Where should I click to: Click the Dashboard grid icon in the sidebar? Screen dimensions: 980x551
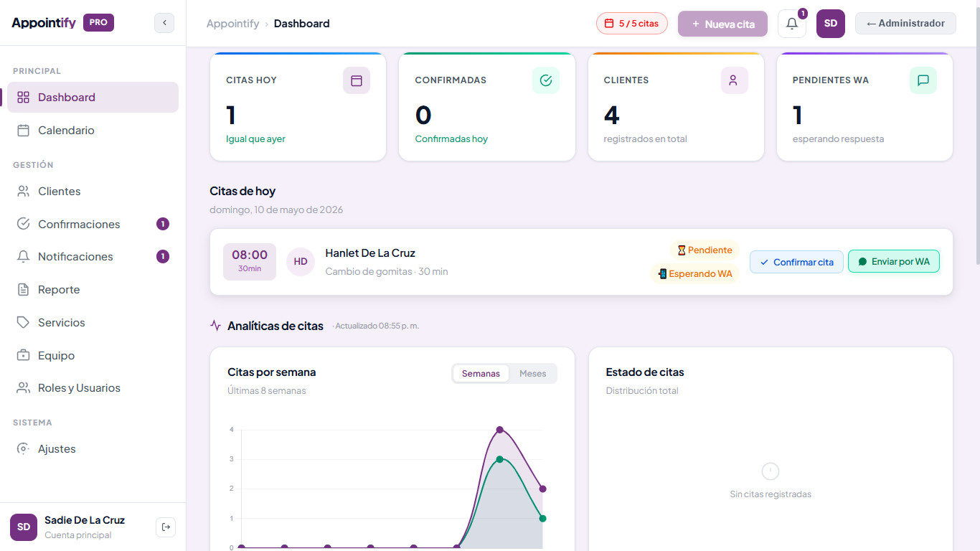(24, 98)
